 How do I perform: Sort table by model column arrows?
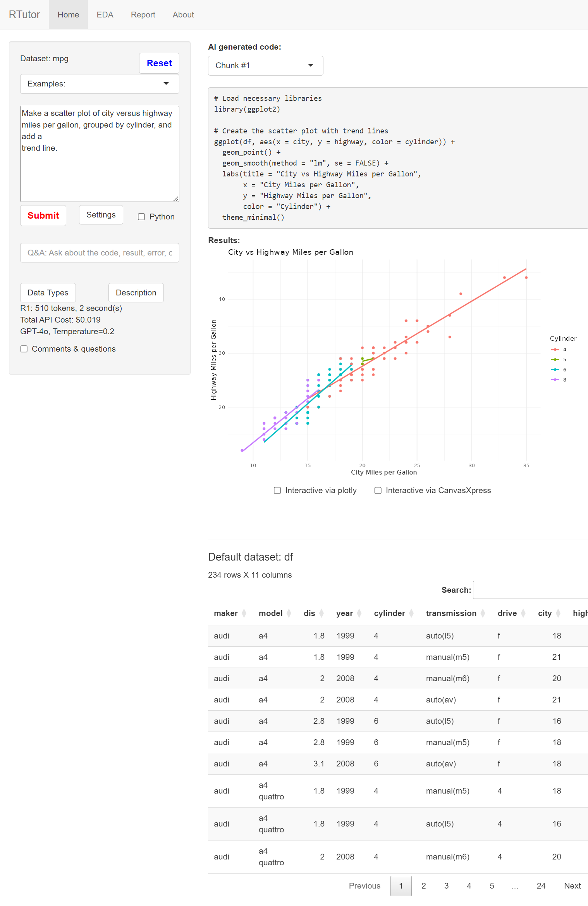pos(289,613)
